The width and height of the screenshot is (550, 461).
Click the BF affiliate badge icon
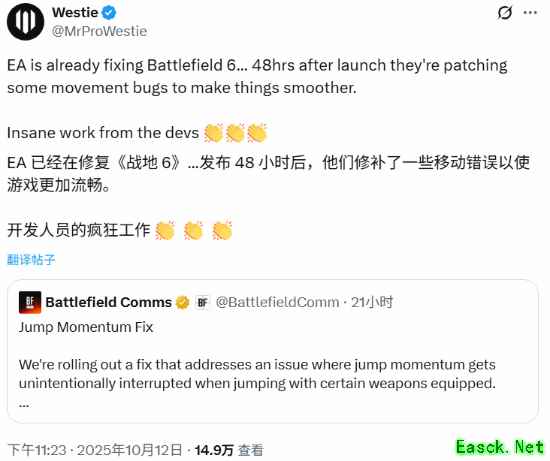click(x=202, y=302)
